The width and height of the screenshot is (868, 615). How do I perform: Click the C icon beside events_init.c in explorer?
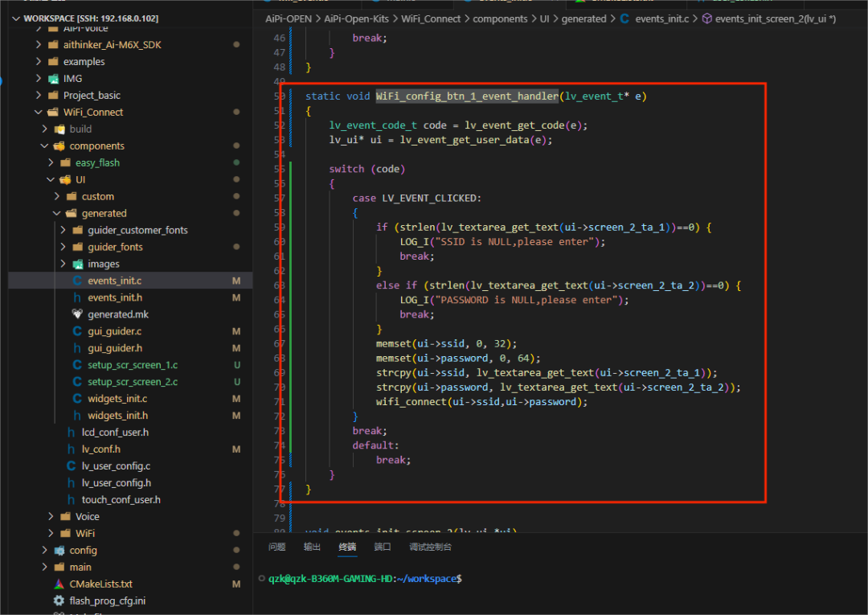(77, 281)
